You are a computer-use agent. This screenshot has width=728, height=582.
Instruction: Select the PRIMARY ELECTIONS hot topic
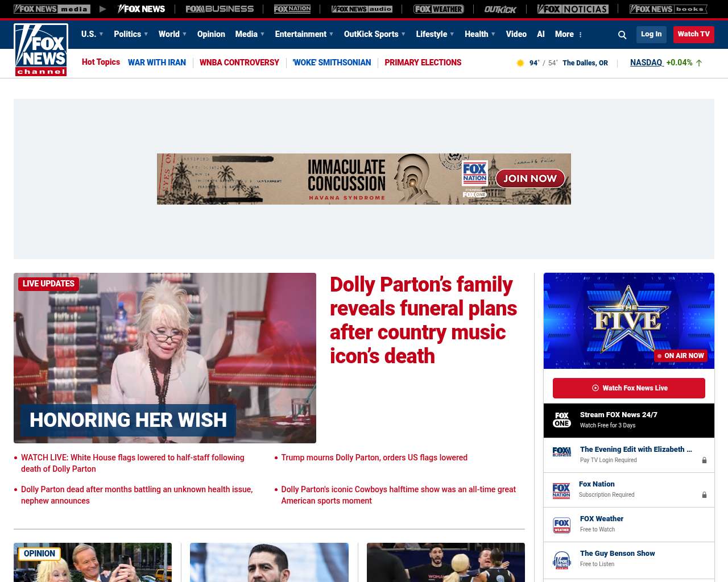pyautogui.click(x=423, y=63)
